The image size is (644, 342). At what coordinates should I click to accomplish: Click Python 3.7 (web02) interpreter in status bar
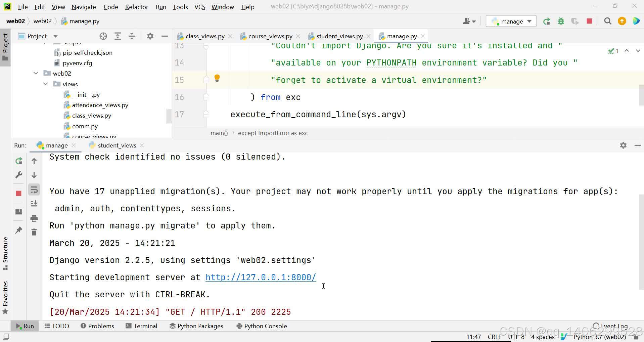600,337
